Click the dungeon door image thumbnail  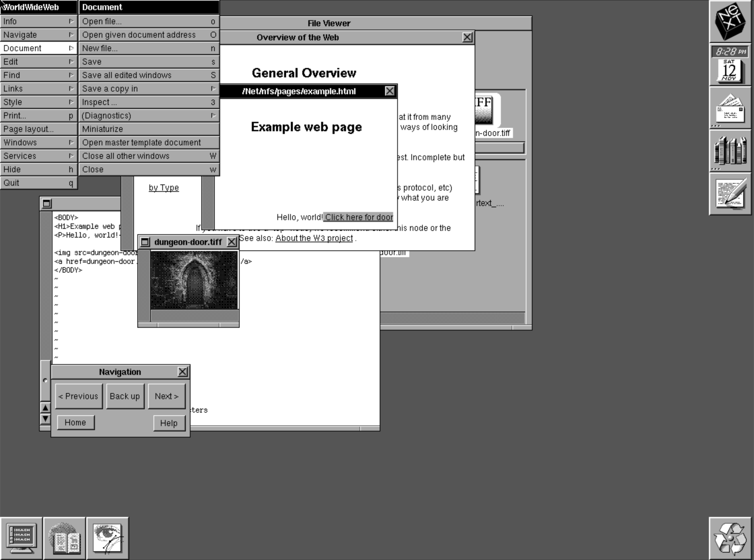coord(194,280)
